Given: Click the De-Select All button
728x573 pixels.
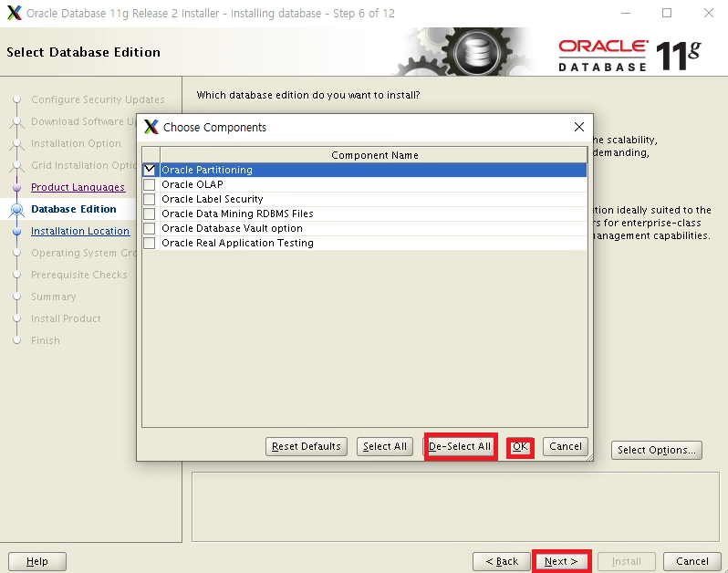Looking at the screenshot, I should [x=460, y=447].
